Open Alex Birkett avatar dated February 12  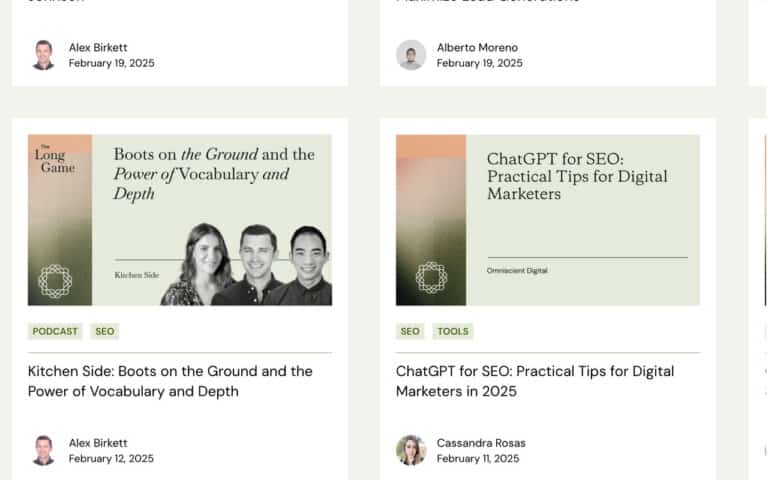(x=43, y=450)
